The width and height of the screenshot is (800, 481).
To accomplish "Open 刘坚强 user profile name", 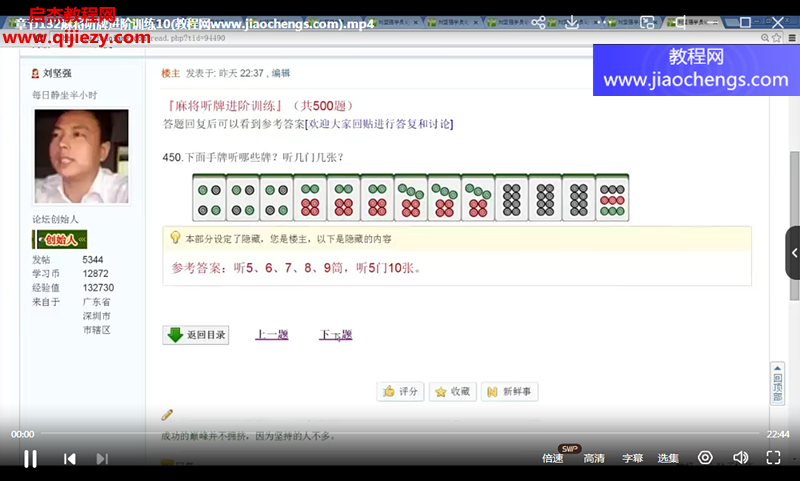I will pyautogui.click(x=57, y=73).
